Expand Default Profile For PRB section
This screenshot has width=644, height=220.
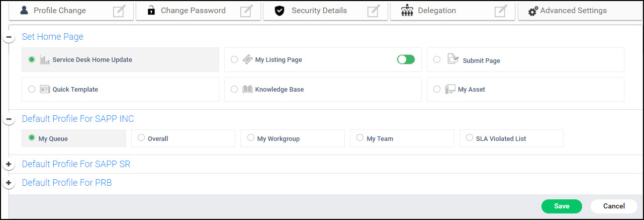(9, 183)
